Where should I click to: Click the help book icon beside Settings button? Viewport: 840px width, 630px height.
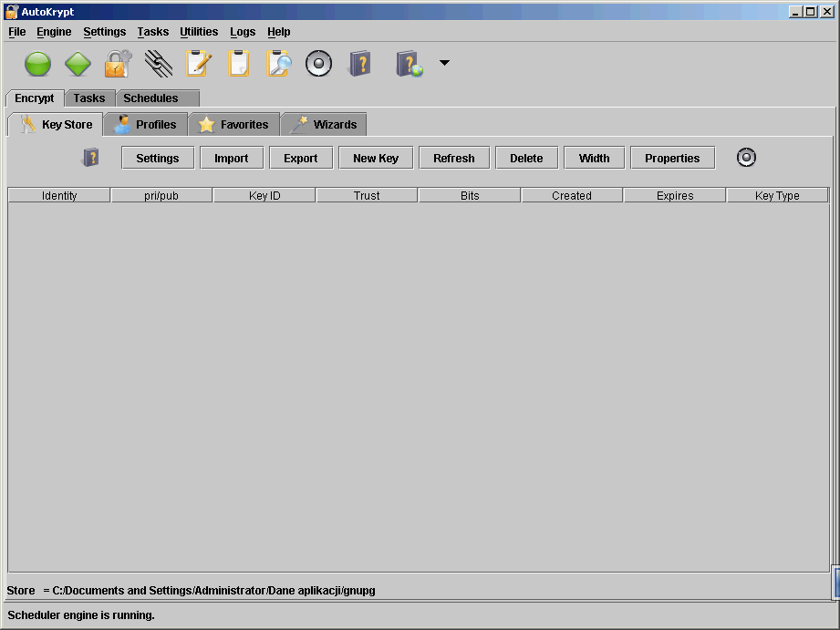point(90,158)
